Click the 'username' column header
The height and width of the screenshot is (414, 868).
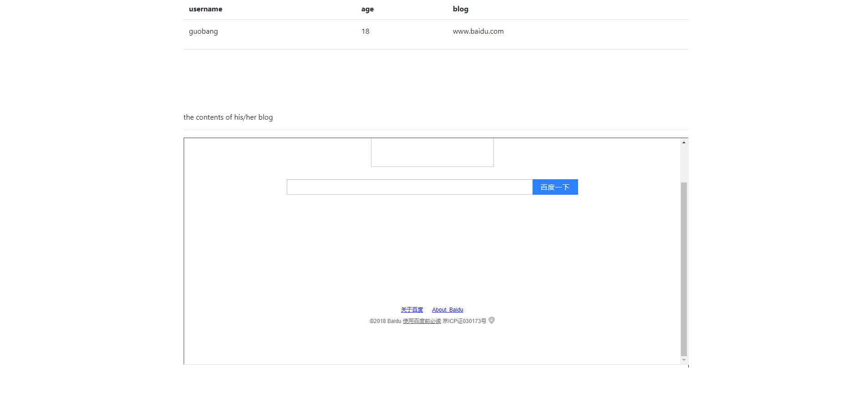click(206, 9)
